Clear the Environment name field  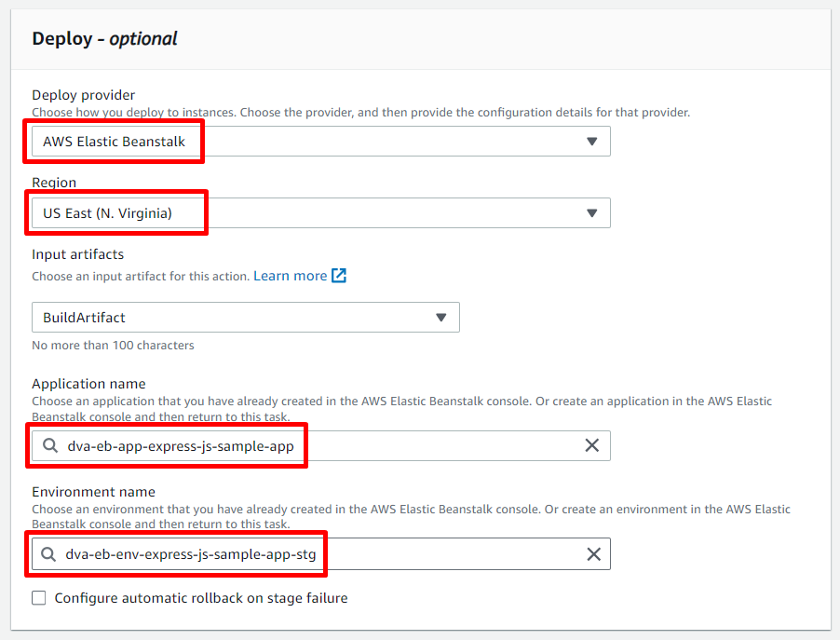pyautogui.click(x=593, y=554)
